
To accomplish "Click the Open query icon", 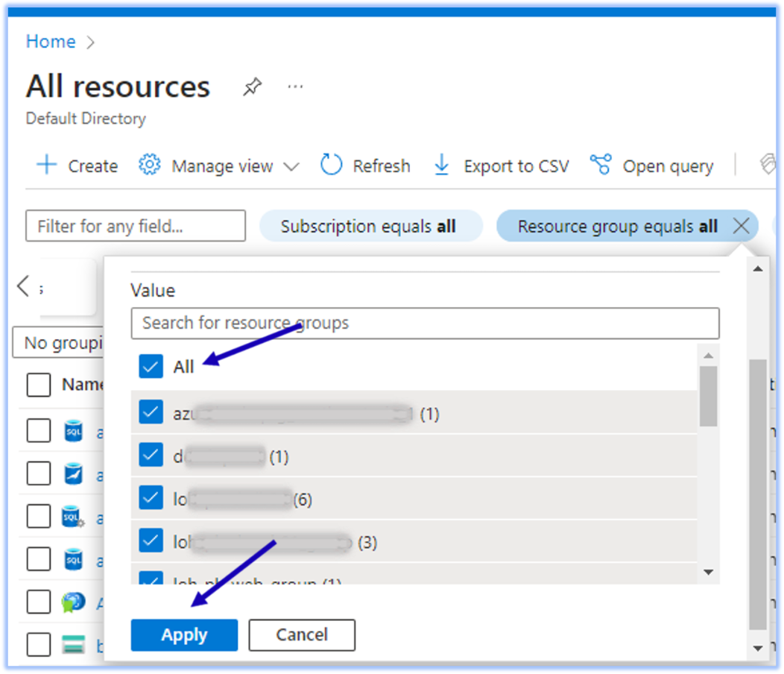I will [x=600, y=165].
